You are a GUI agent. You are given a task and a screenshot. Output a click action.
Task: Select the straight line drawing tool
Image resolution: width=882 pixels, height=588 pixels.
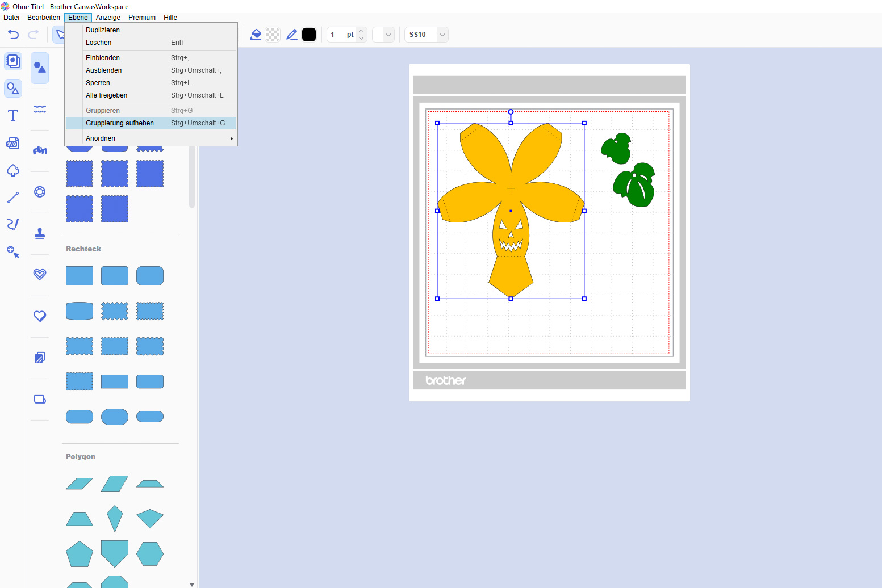[13, 198]
